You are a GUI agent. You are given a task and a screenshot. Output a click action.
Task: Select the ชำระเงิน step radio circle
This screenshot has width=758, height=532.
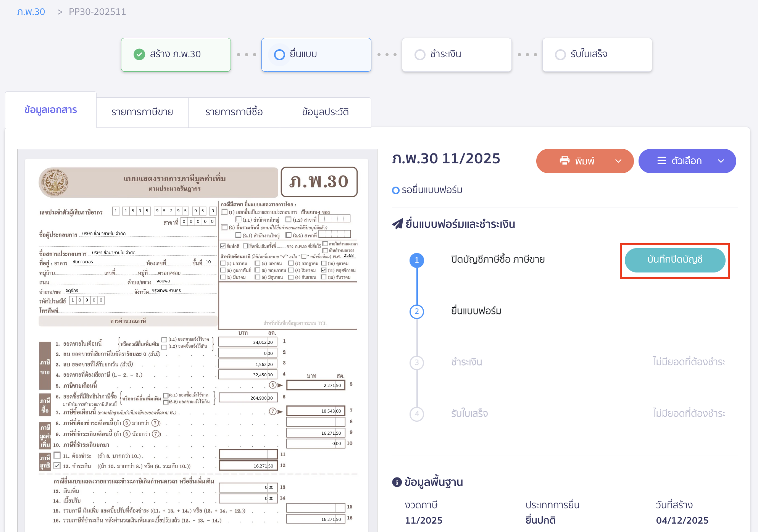click(420, 55)
